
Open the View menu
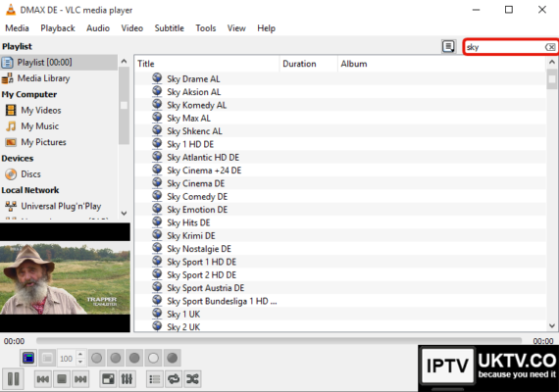(x=236, y=28)
